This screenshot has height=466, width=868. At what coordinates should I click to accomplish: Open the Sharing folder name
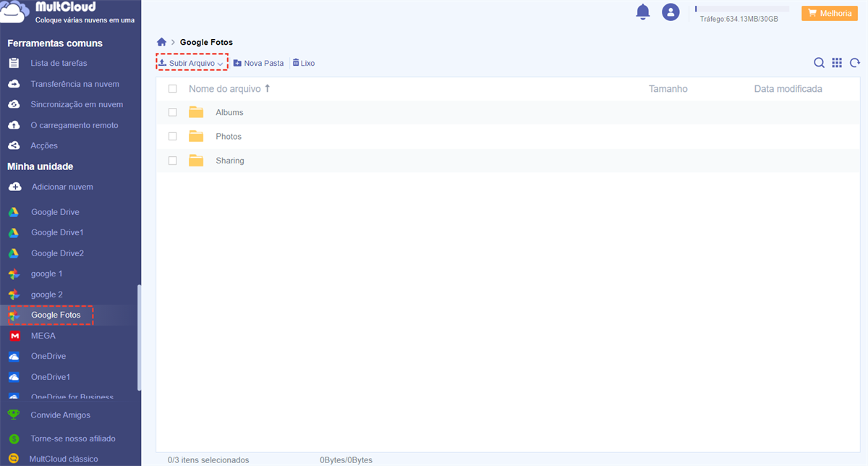pos(230,161)
